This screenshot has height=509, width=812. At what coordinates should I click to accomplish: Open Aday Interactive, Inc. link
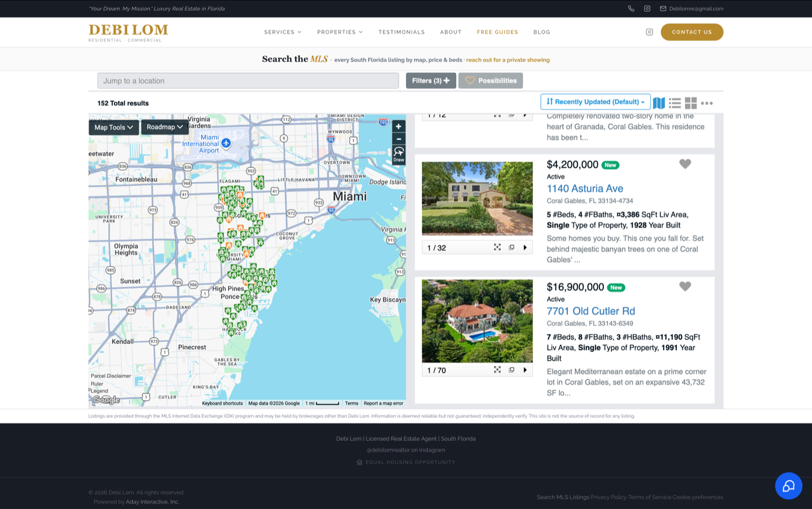(152, 502)
